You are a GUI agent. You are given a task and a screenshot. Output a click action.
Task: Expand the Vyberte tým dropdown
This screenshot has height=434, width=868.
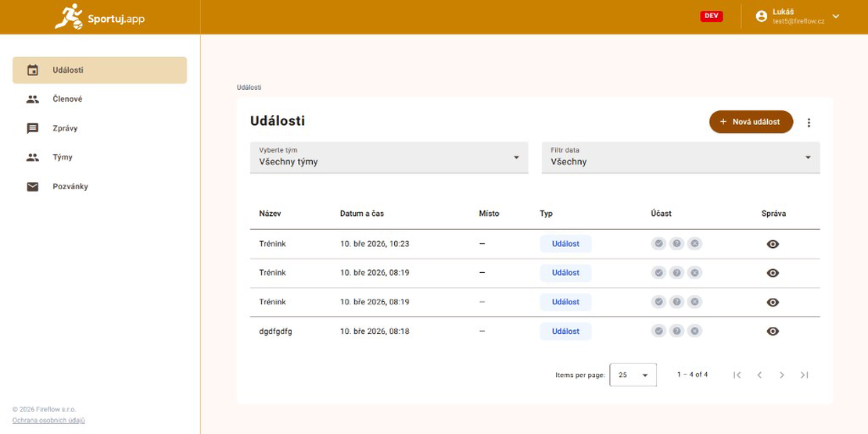[389, 157]
